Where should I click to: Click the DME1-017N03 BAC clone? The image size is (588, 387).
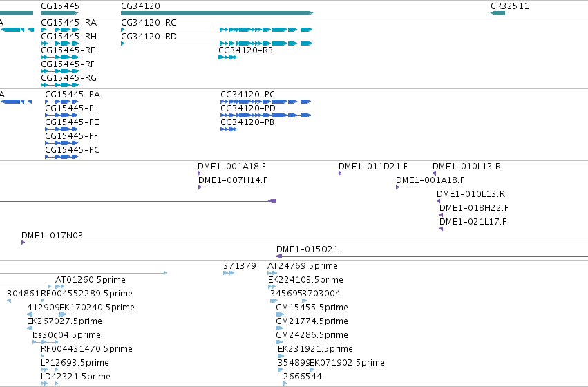click(x=305, y=243)
